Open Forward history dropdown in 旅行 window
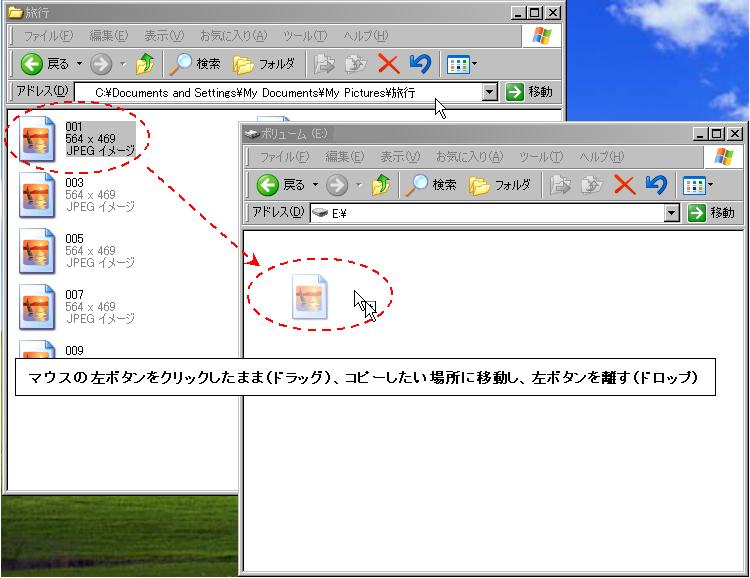This screenshot has width=750, height=578. [x=123, y=64]
